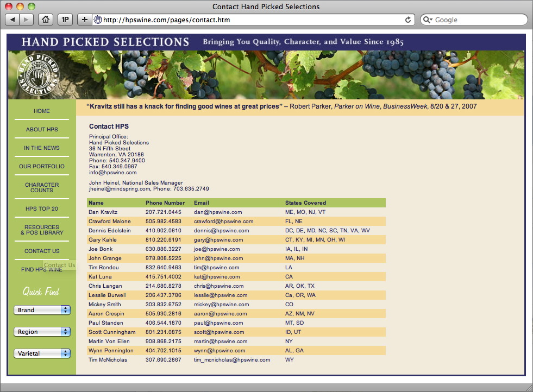
Task: Go to HOME in sidebar
Action: point(42,111)
